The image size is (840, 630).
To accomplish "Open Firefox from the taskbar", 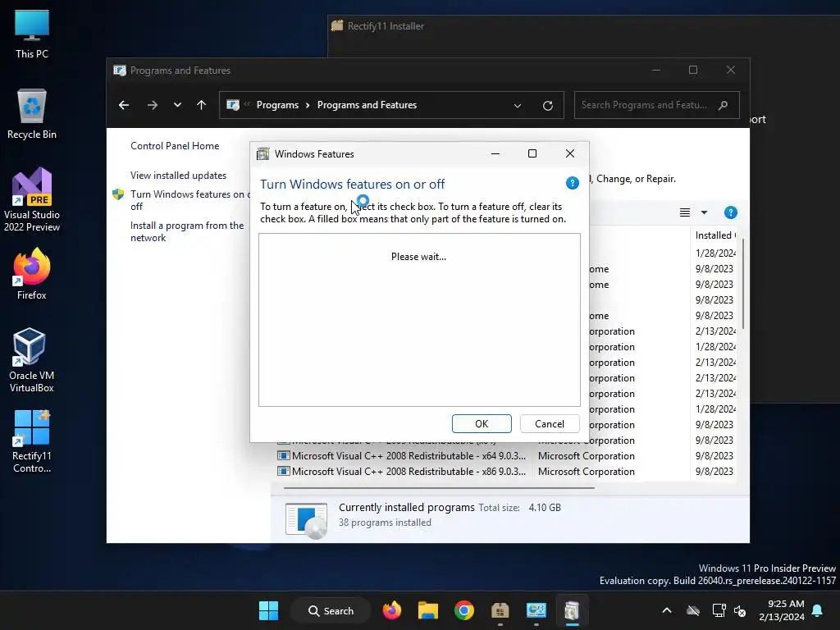I will [x=391, y=610].
